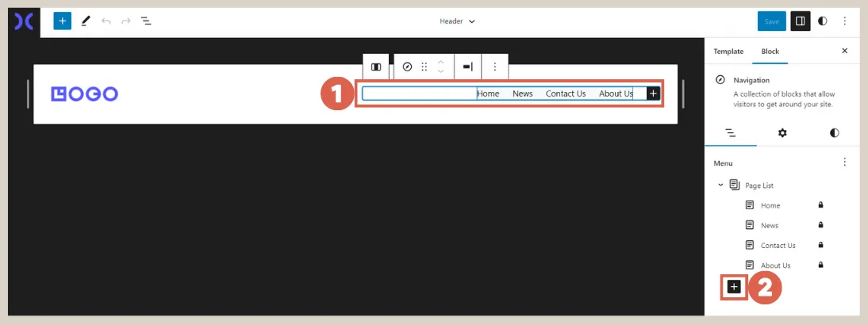Screen dimensions: 868x325
Task: Select the Home link in navigation block
Action: click(488, 94)
